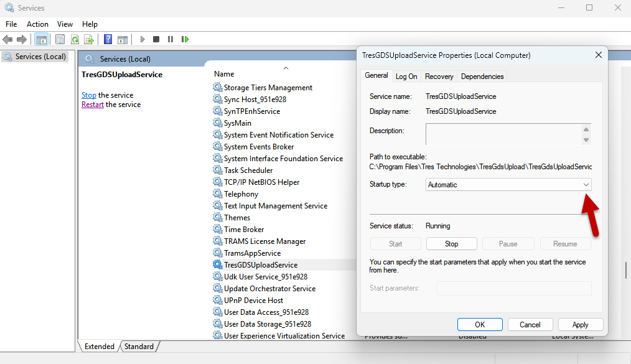
Task: Click the back navigation arrow icon
Action: tap(7, 39)
